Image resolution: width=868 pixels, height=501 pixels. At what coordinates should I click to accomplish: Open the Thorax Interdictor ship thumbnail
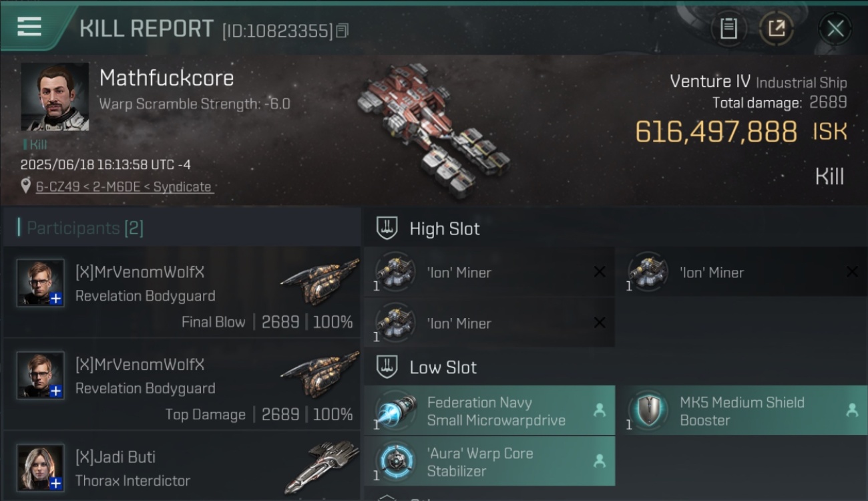pos(320,466)
